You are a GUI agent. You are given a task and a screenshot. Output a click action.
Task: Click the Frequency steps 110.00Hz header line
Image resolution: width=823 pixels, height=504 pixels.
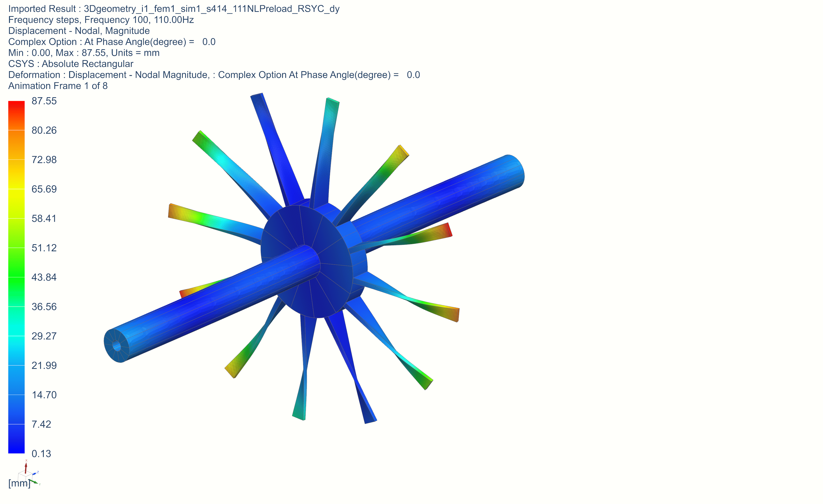[x=101, y=20]
